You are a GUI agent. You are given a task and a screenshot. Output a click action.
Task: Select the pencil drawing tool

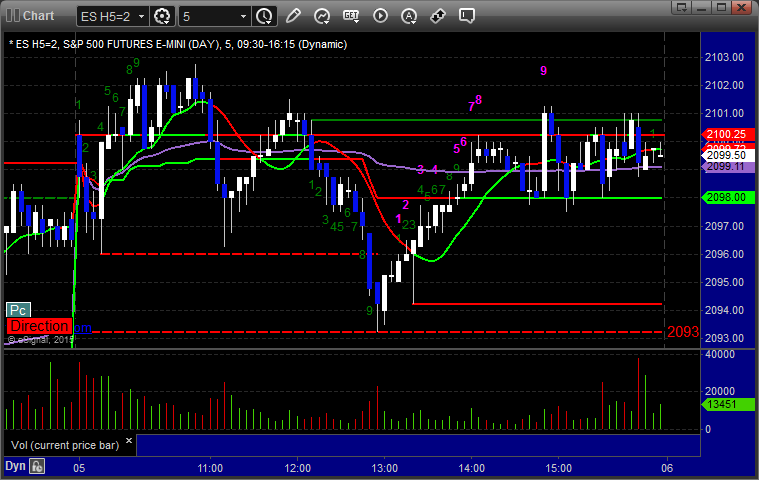point(293,16)
